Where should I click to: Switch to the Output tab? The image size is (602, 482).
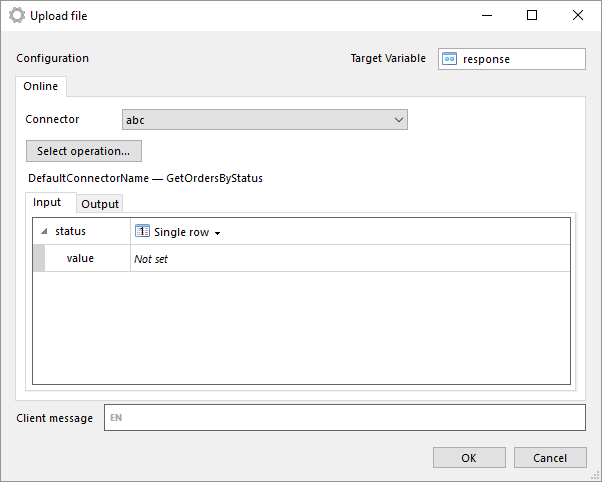pos(100,204)
